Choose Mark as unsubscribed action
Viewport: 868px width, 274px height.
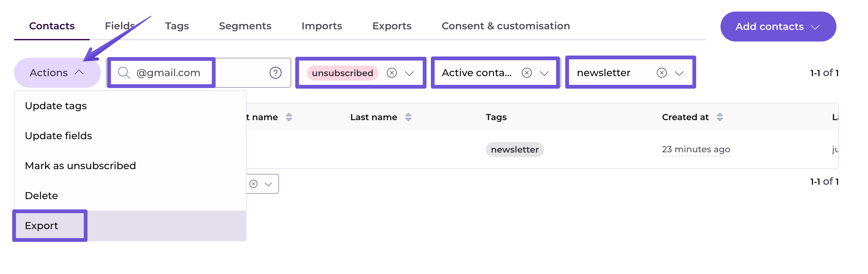coord(80,166)
